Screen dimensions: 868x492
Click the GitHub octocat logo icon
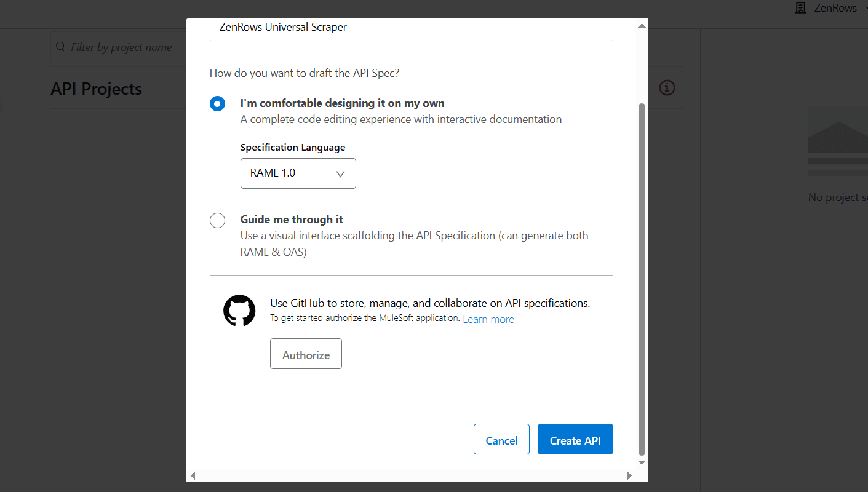pyautogui.click(x=239, y=311)
